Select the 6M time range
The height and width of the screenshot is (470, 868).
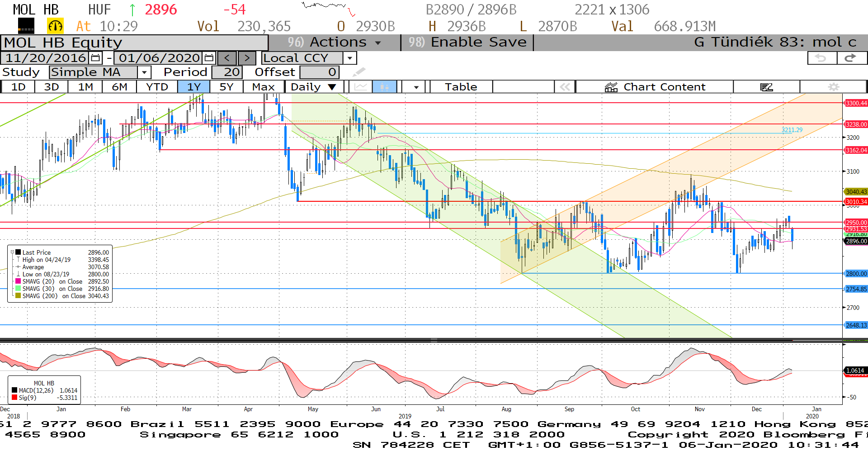(119, 87)
